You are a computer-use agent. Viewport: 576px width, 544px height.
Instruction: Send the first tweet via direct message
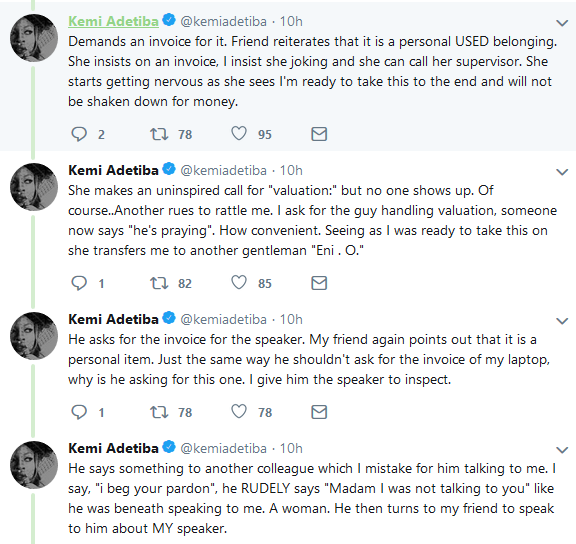tap(319, 134)
